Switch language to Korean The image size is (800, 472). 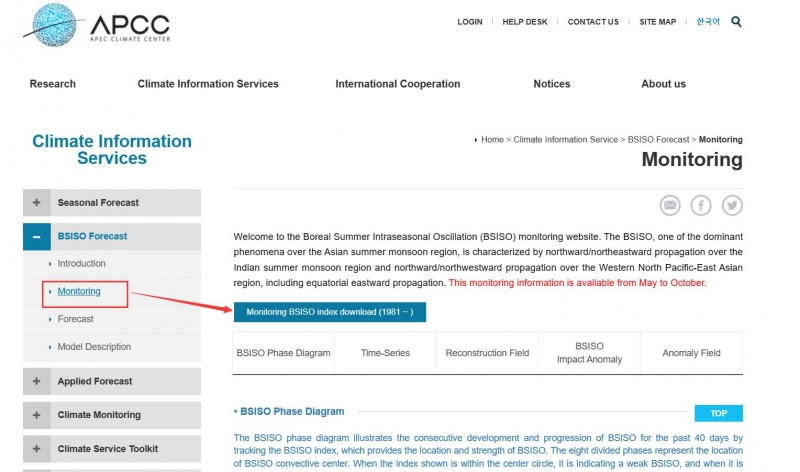[707, 22]
